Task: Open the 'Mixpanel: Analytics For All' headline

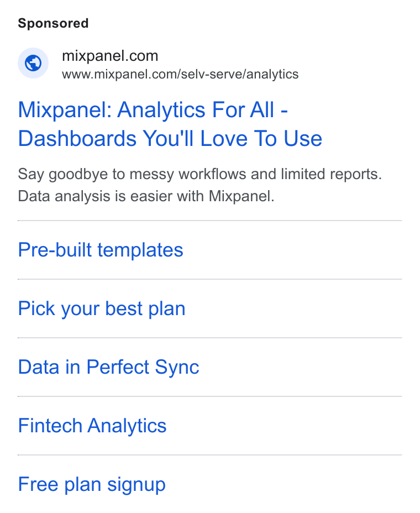Action: (153, 109)
